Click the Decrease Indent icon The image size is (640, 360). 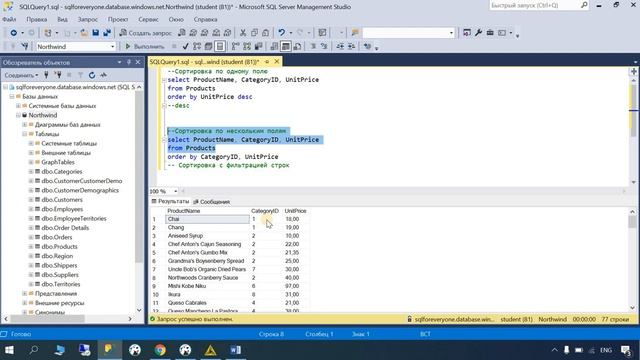[340, 47]
